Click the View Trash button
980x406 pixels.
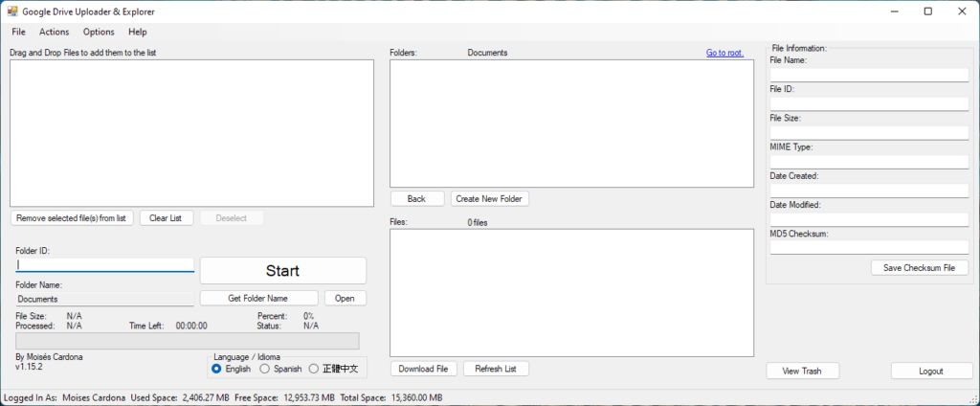803,371
